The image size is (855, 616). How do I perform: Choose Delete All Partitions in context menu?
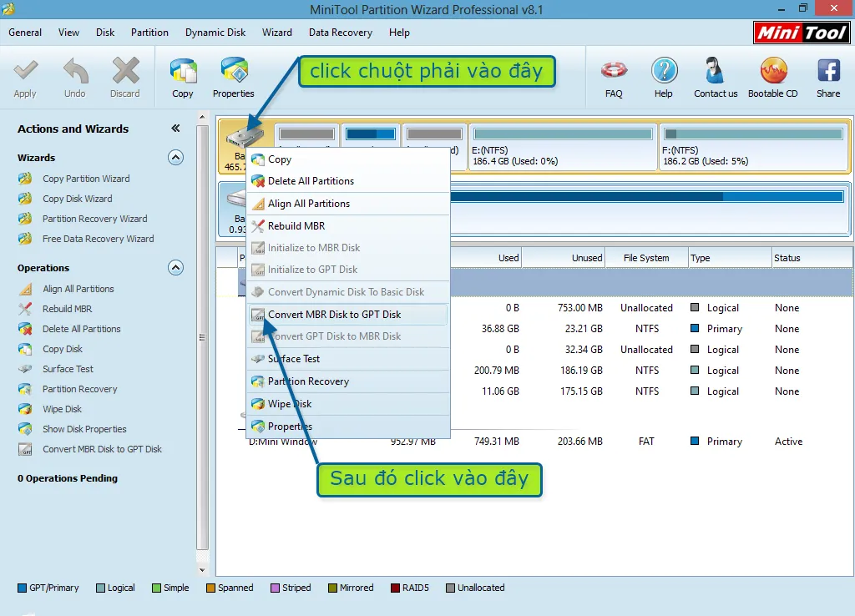(x=348, y=181)
